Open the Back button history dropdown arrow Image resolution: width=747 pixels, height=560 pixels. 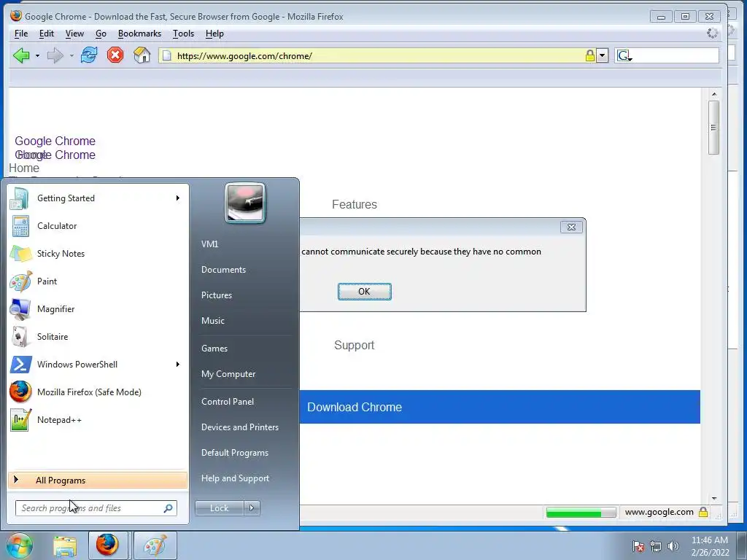tap(37, 55)
